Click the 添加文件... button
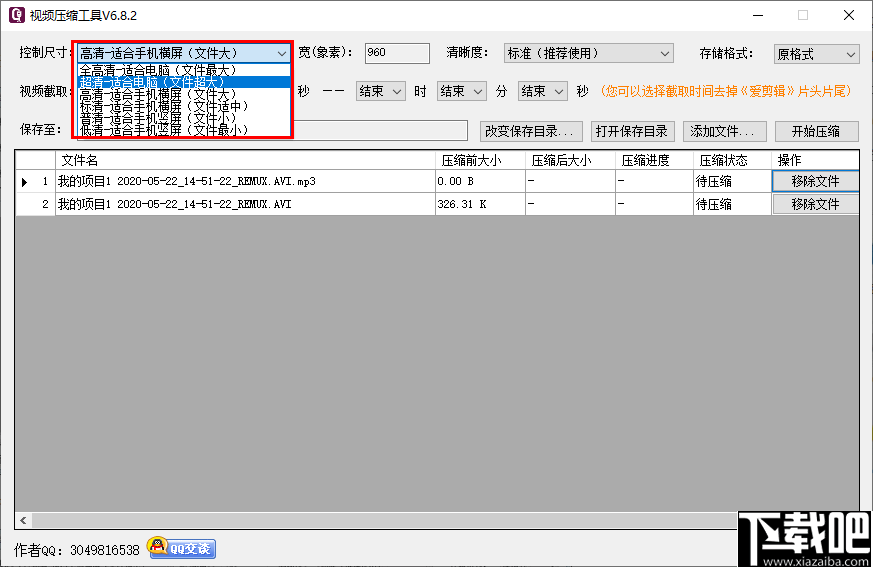Viewport: 873px width, 567px height. tap(724, 131)
